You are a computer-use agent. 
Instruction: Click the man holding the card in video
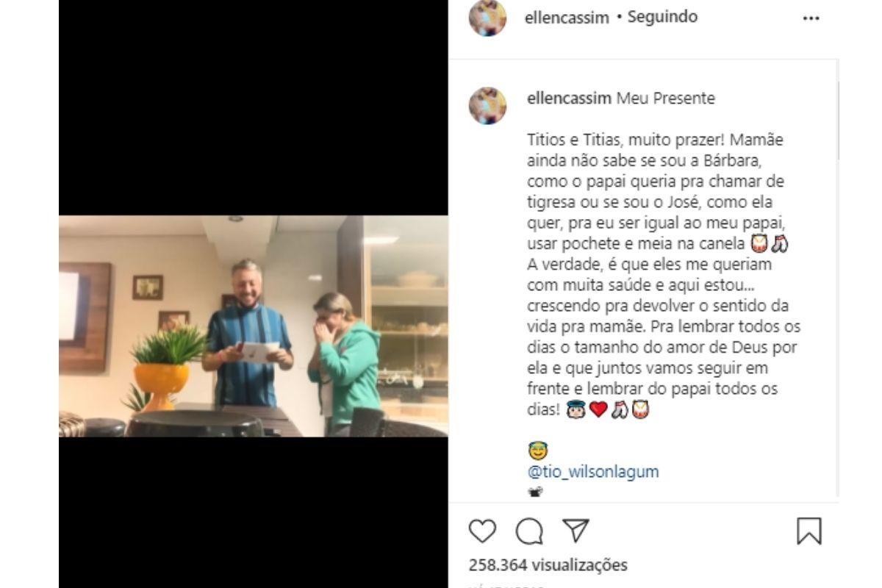[x=248, y=333]
